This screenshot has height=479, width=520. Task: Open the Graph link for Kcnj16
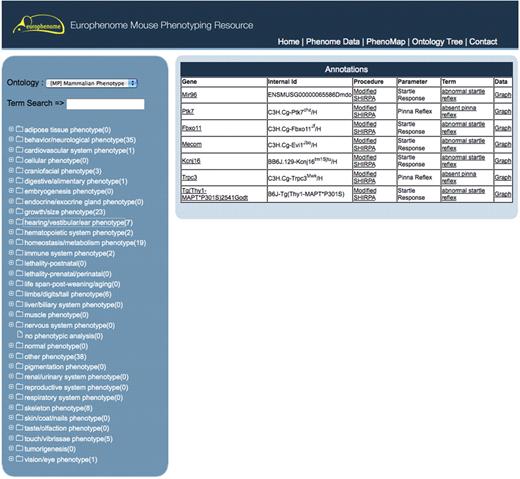coord(503,161)
